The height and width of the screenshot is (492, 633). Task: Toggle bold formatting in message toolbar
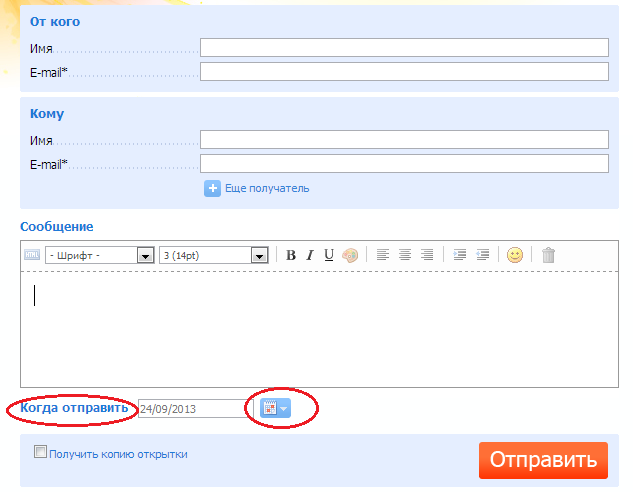291,255
